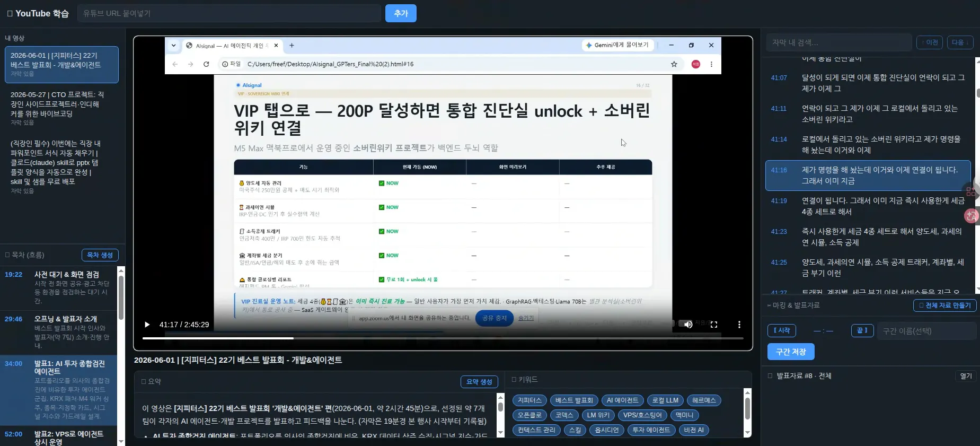Mute the video using the speaker icon
The width and height of the screenshot is (980, 446).
688,325
